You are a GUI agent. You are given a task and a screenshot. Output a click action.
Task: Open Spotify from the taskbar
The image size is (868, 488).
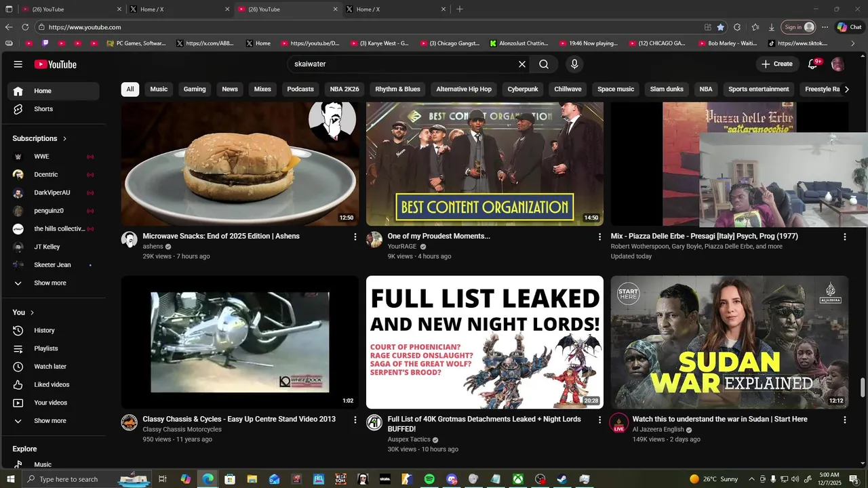coord(429,479)
